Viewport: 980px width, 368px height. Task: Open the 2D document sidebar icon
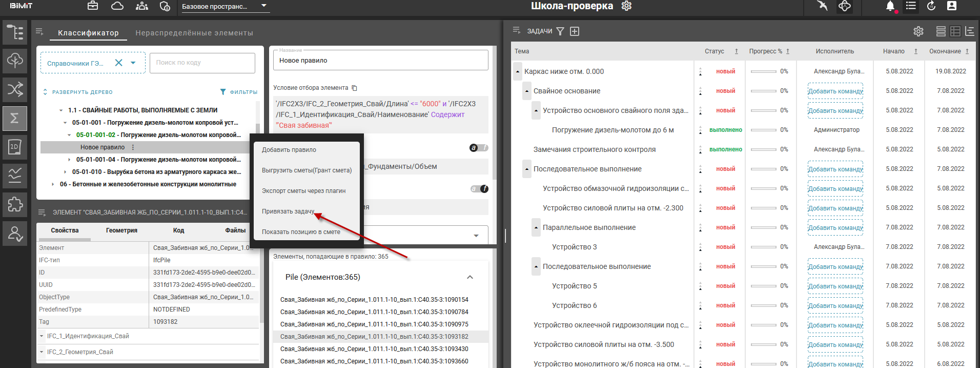point(15,147)
